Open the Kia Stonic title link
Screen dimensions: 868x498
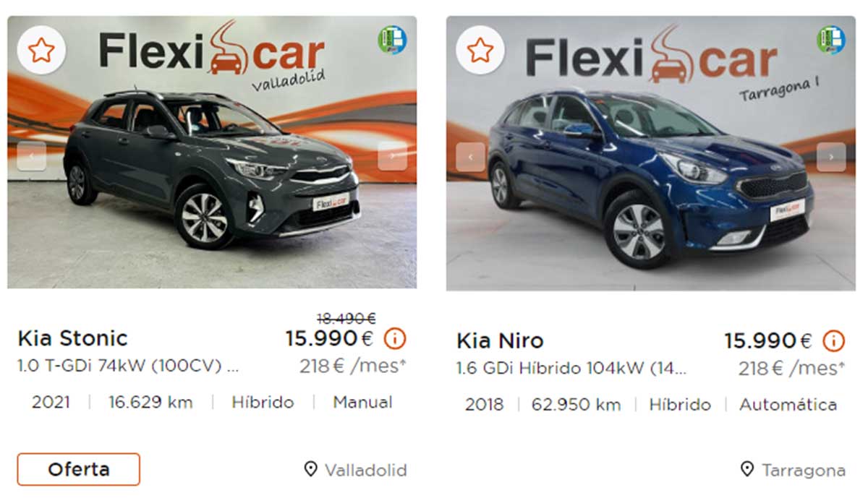[72, 338]
